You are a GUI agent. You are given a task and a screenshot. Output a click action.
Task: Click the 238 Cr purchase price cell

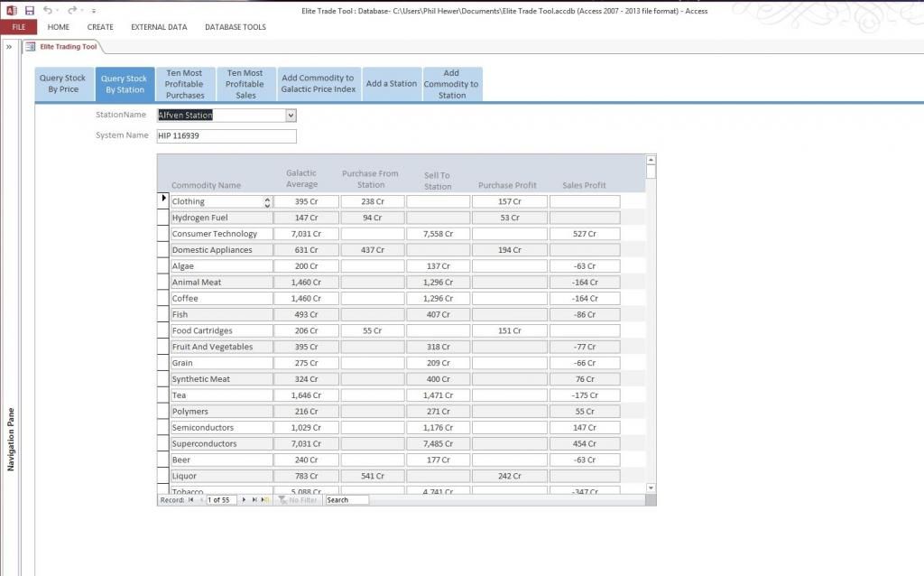click(373, 201)
